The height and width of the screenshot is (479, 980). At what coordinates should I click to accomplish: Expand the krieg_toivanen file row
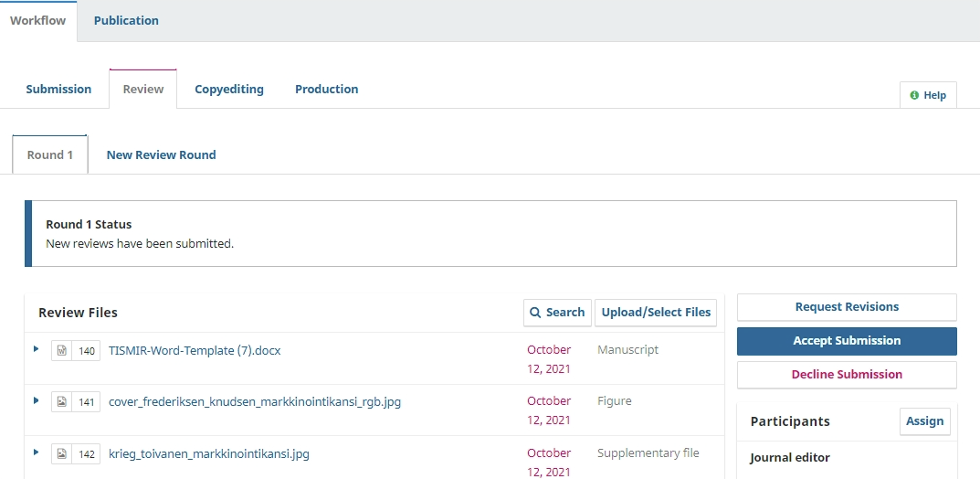click(x=37, y=452)
